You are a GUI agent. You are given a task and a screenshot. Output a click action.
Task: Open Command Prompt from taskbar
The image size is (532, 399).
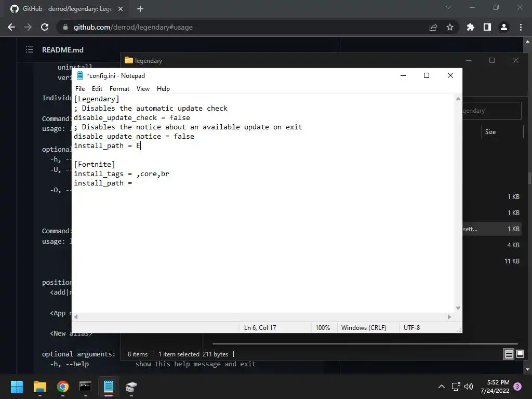(x=86, y=387)
